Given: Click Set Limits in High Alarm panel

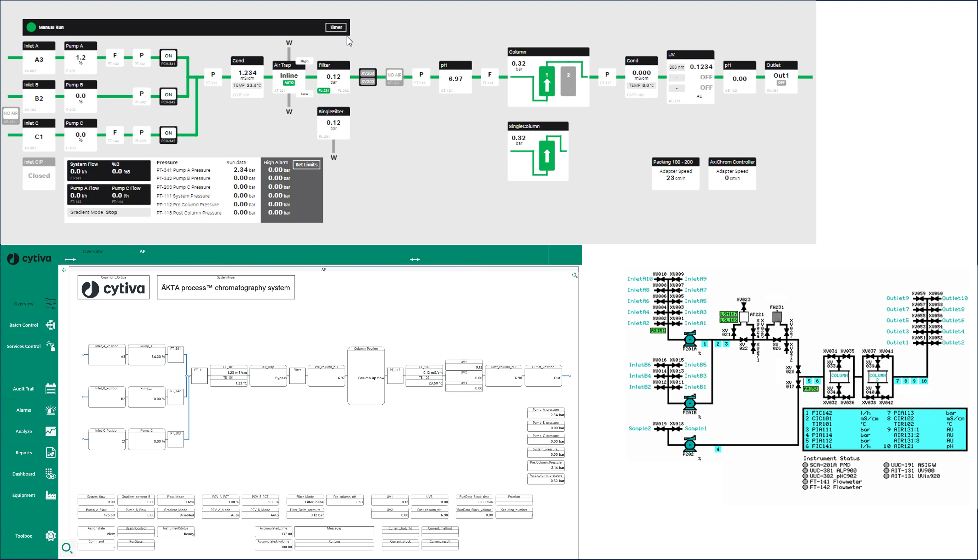Looking at the screenshot, I should click(x=306, y=165).
